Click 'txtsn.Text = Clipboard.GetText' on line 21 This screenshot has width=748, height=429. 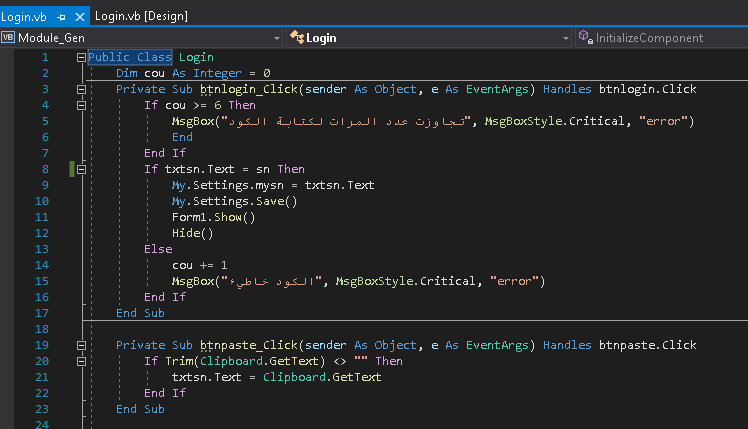click(x=277, y=377)
